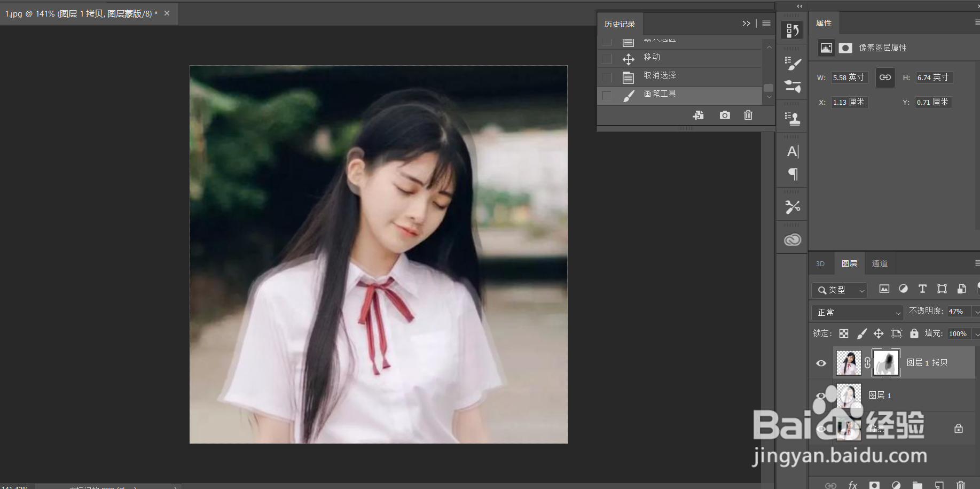Select the 移动 history state
980x489 pixels.
point(652,57)
